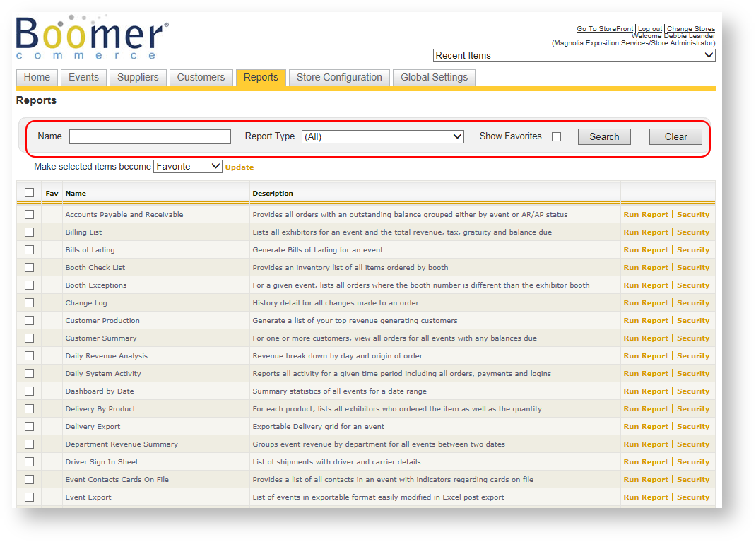756x542 pixels.
Task: Clear the report search filters
Action: [x=675, y=136]
